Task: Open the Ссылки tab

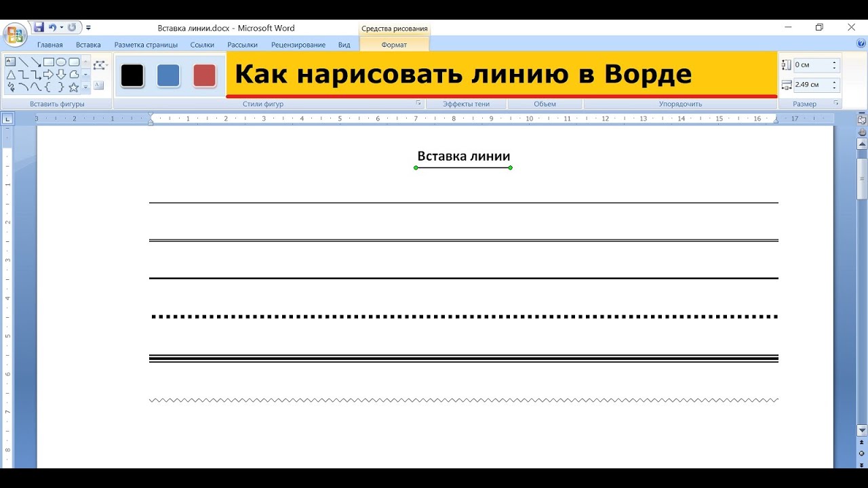Action: coord(202,45)
